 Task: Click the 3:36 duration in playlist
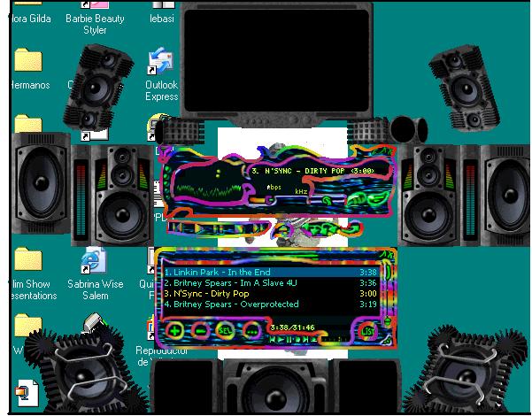coord(368,282)
